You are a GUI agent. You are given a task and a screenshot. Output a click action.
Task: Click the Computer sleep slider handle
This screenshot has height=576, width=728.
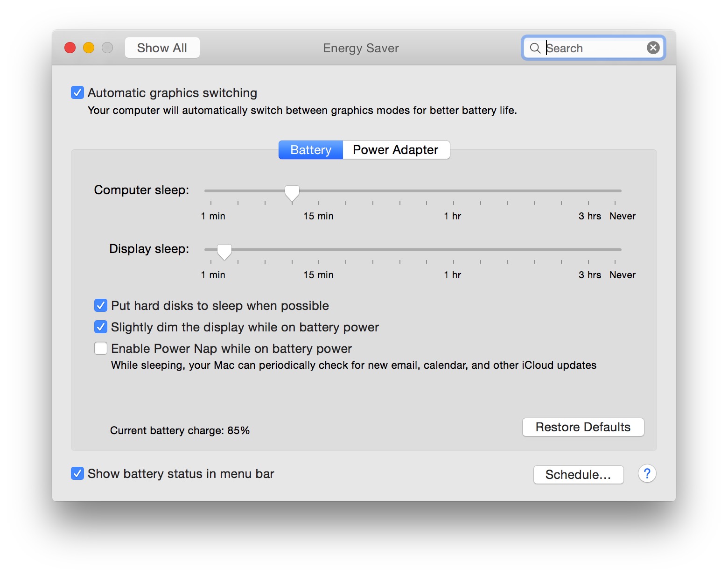292,192
